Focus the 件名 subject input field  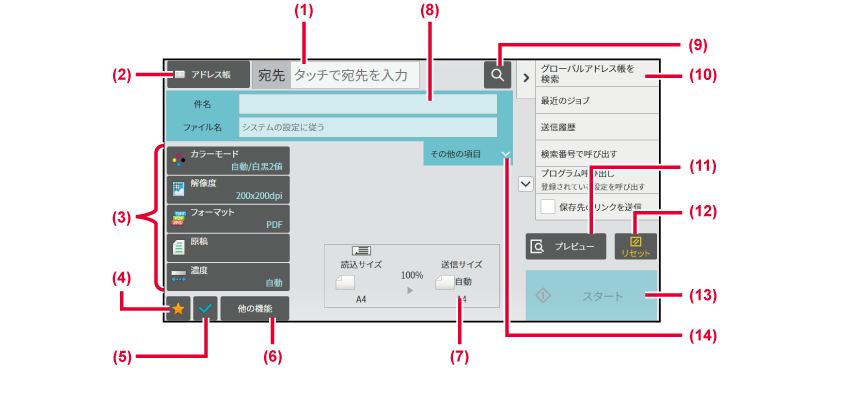(368, 104)
